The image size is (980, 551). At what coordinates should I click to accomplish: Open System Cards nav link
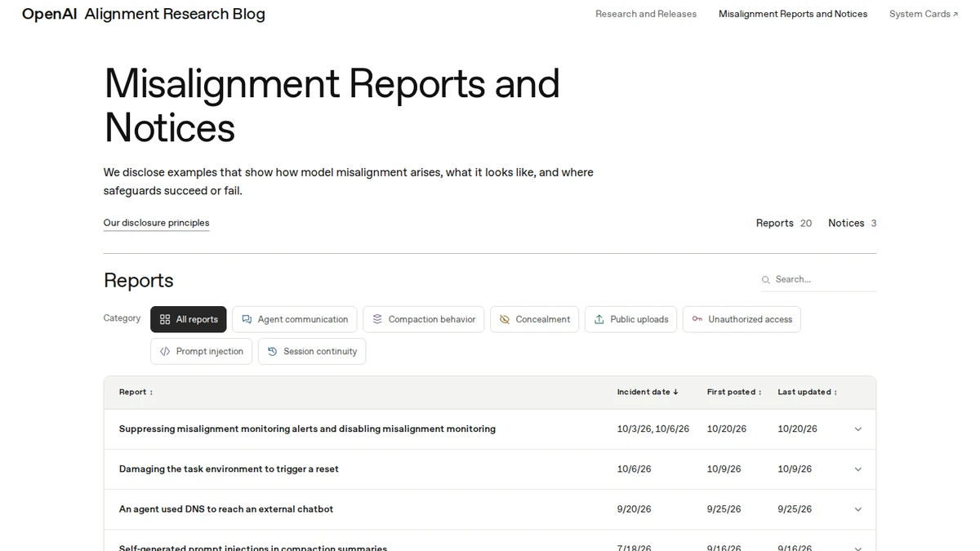(x=924, y=14)
